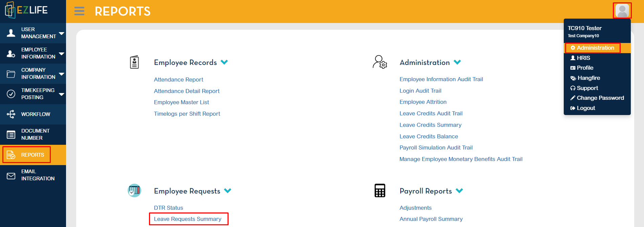Click the Payroll Reports calculator icon
The height and width of the screenshot is (227, 644).
tap(380, 190)
